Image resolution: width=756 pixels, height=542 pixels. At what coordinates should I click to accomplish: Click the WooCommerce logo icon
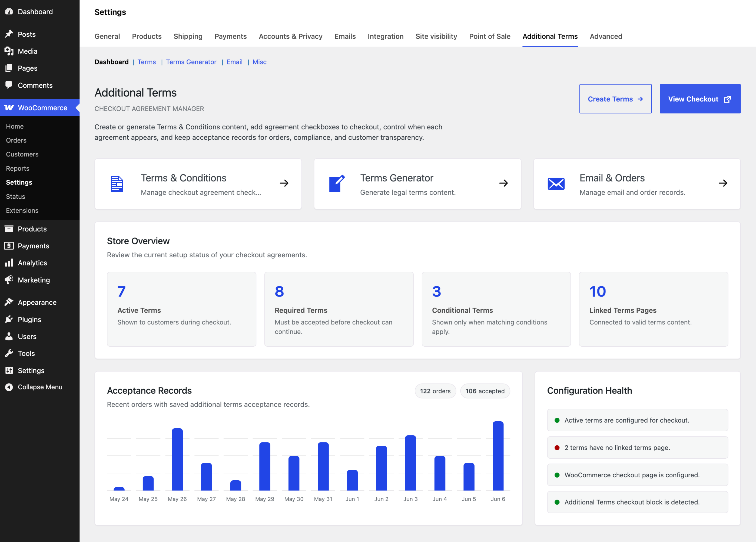[x=9, y=107]
